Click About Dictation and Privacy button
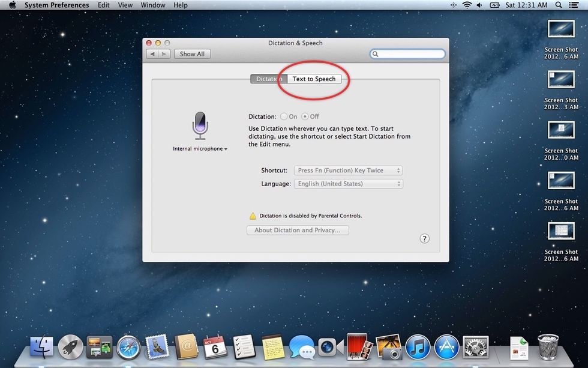Viewport: 588px width, 368px height. tap(298, 230)
